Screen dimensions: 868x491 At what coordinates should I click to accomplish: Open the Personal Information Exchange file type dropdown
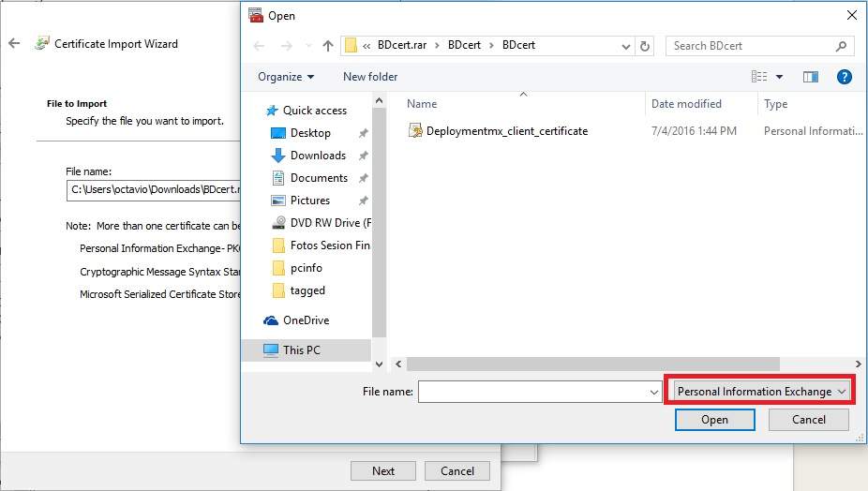[x=757, y=392]
